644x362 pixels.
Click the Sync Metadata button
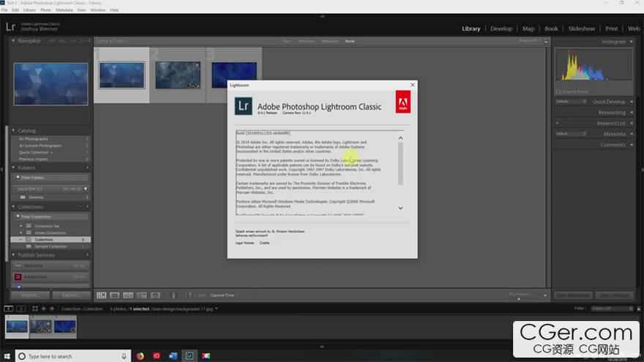point(573,295)
